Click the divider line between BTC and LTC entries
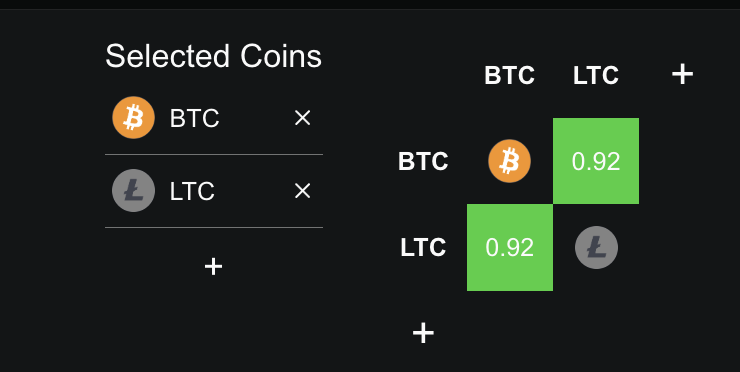The image size is (740, 372). (x=214, y=154)
